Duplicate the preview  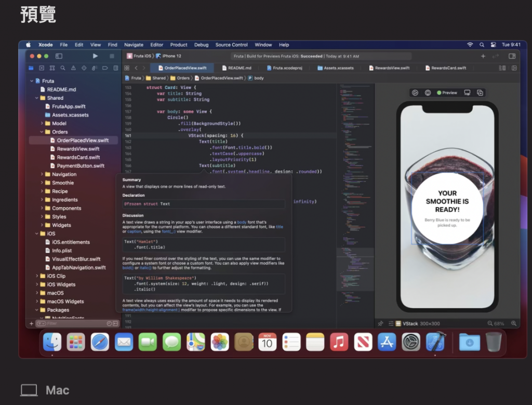tap(480, 93)
